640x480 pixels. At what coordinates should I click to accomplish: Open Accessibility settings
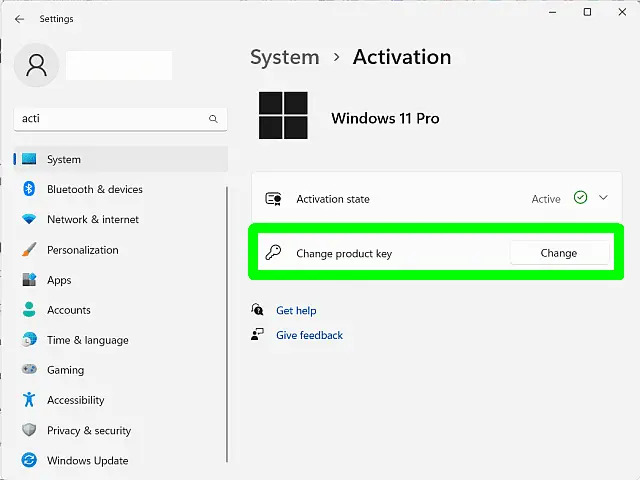(121, 400)
